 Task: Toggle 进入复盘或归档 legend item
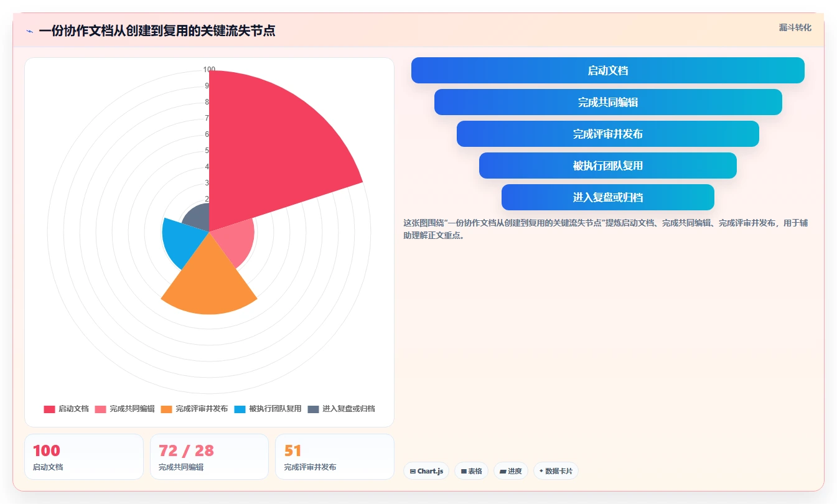[341, 409]
